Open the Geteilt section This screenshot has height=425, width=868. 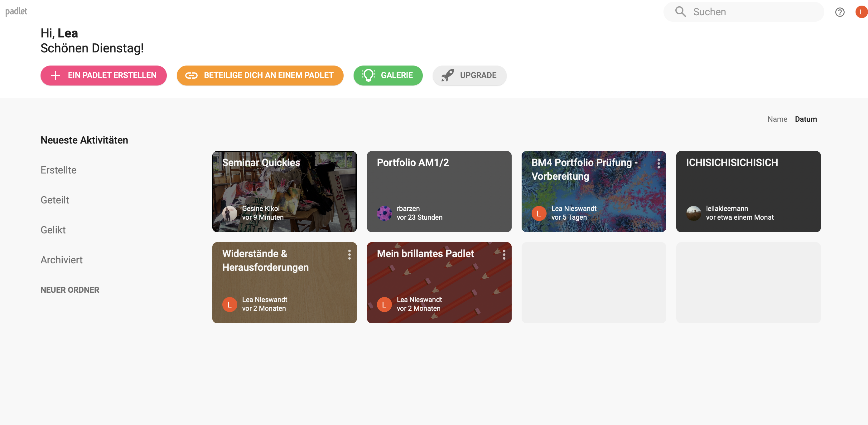55,200
